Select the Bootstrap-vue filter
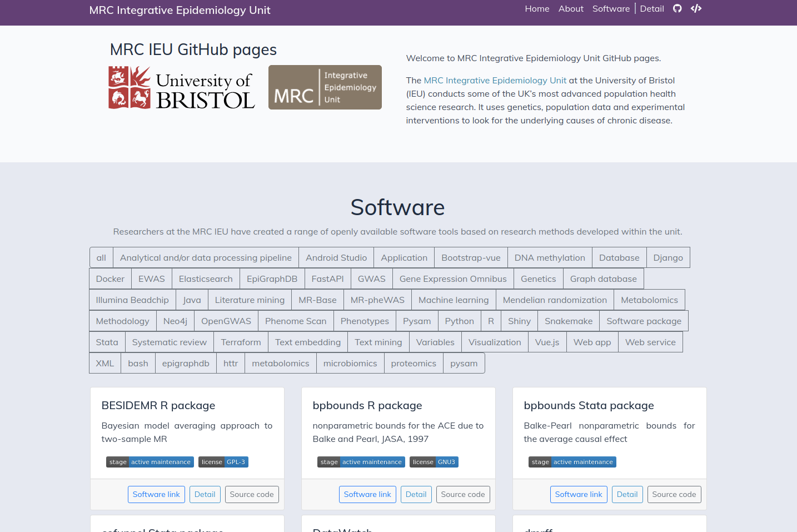 pyautogui.click(x=471, y=257)
